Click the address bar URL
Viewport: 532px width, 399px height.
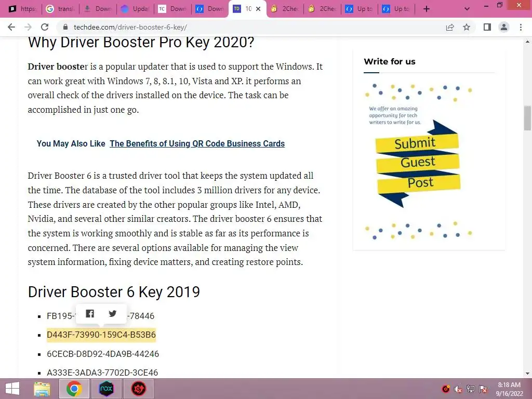tap(130, 27)
